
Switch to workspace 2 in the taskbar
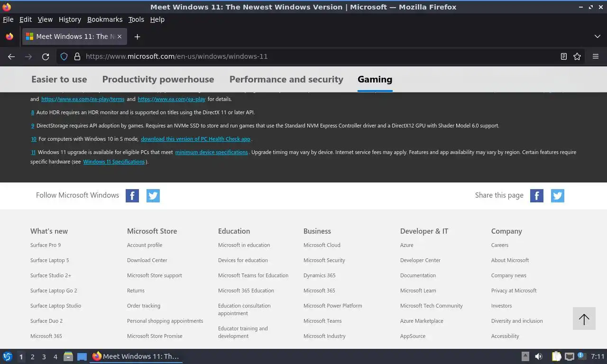32,357
